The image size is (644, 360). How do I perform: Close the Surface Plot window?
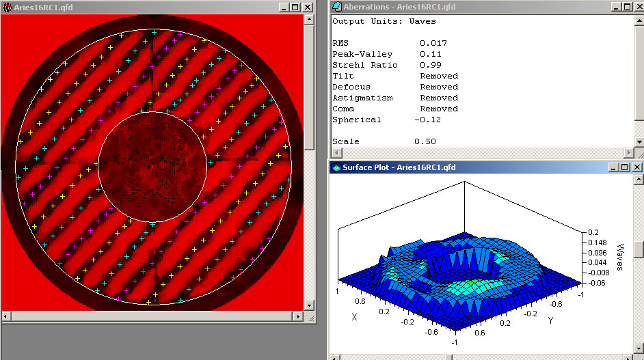point(636,167)
